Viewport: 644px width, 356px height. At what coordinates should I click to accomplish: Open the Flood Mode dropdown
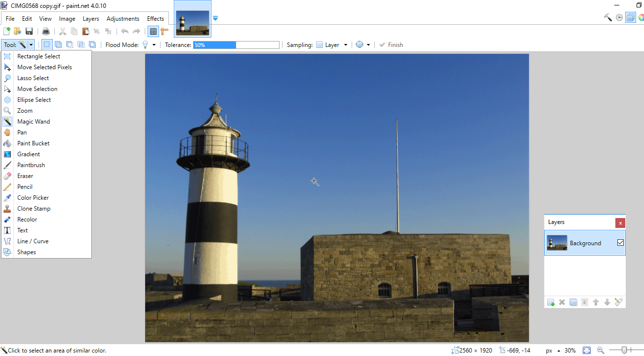[x=153, y=44]
